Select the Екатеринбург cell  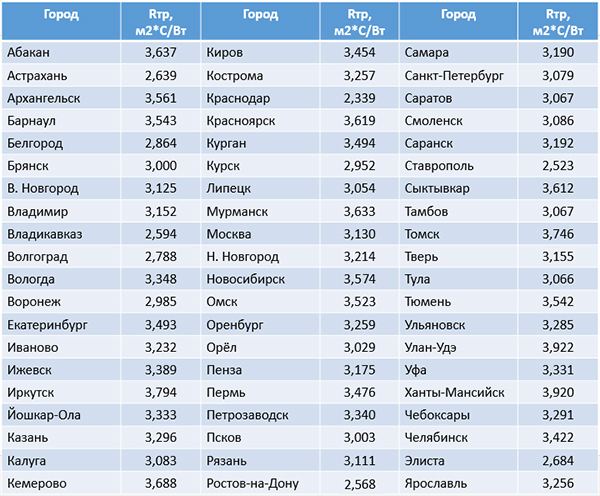click(x=61, y=325)
